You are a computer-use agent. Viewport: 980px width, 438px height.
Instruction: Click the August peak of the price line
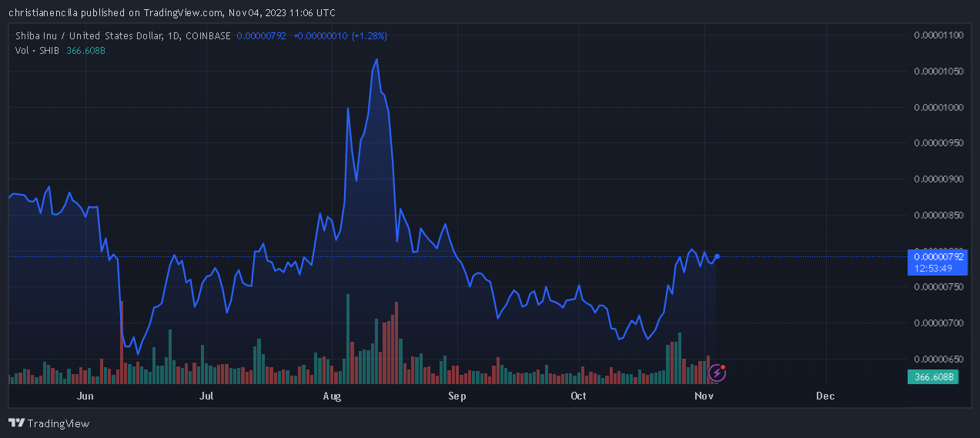pos(376,59)
